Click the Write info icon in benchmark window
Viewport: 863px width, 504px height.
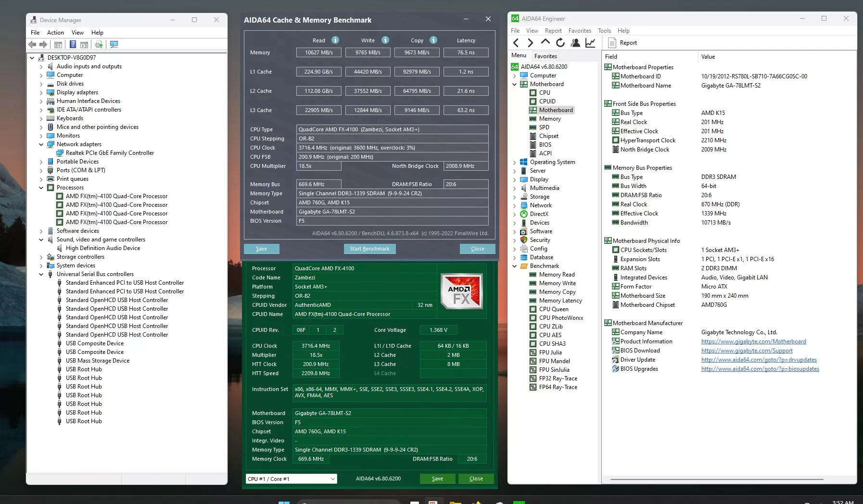pos(385,40)
